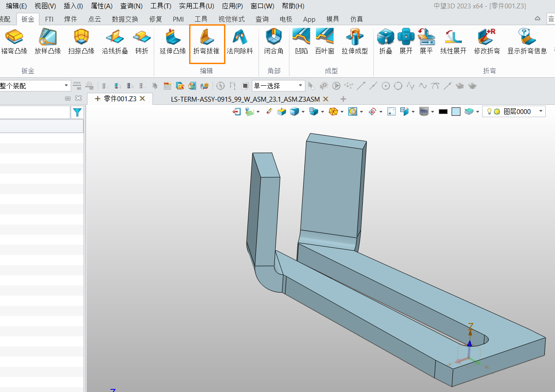Toggle the filter funnel in the left panel

coord(77,112)
